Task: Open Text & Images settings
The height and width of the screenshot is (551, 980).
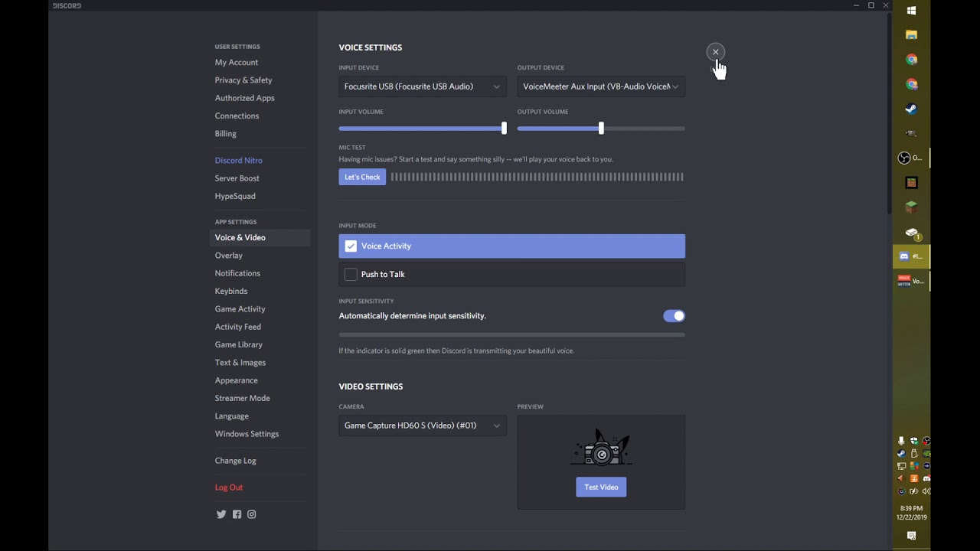Action: tap(240, 363)
